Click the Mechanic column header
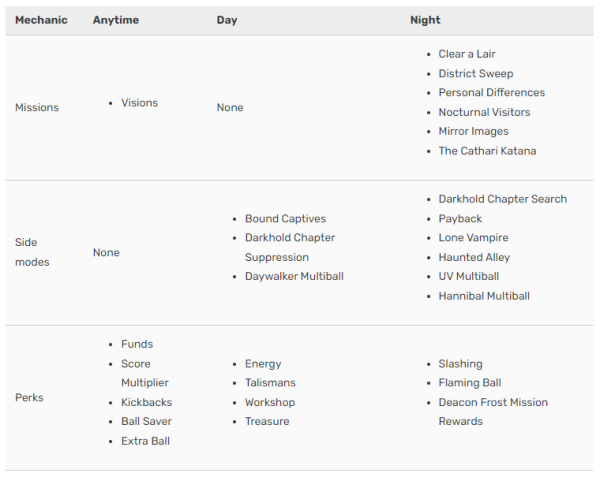The image size is (600, 477). [x=41, y=20]
